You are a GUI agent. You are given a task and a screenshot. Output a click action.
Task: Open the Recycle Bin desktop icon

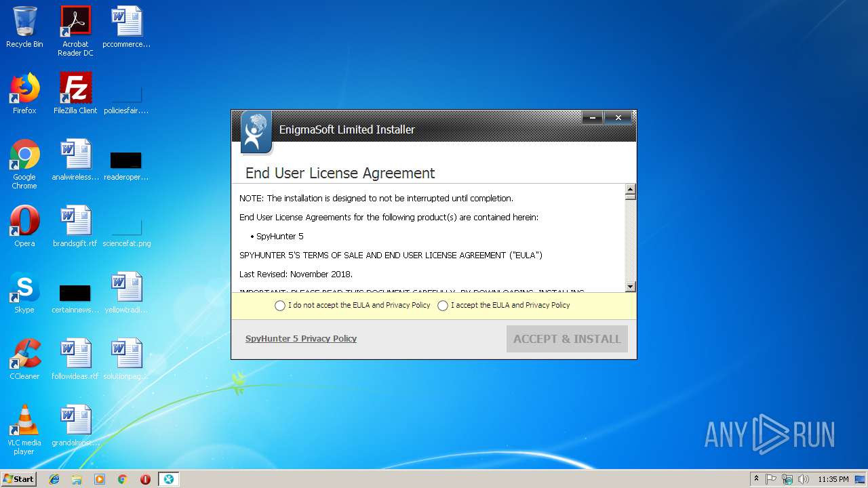(x=24, y=27)
